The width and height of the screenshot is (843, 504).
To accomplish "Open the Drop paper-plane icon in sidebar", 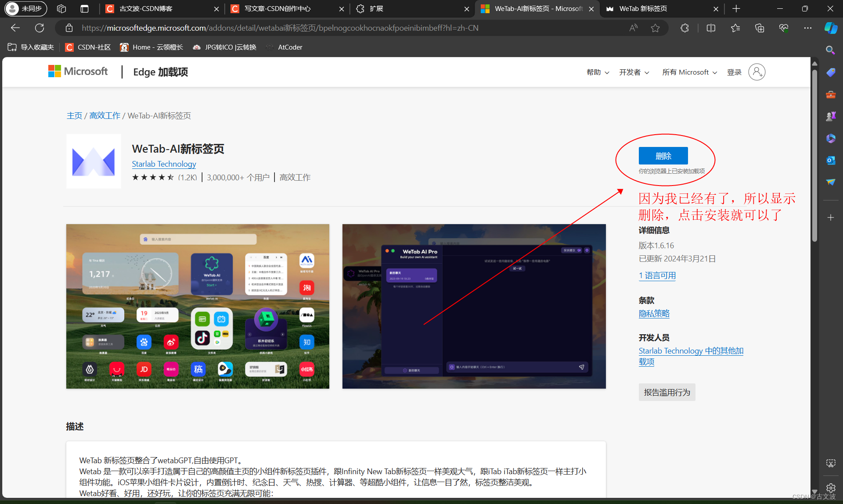I will [x=830, y=182].
